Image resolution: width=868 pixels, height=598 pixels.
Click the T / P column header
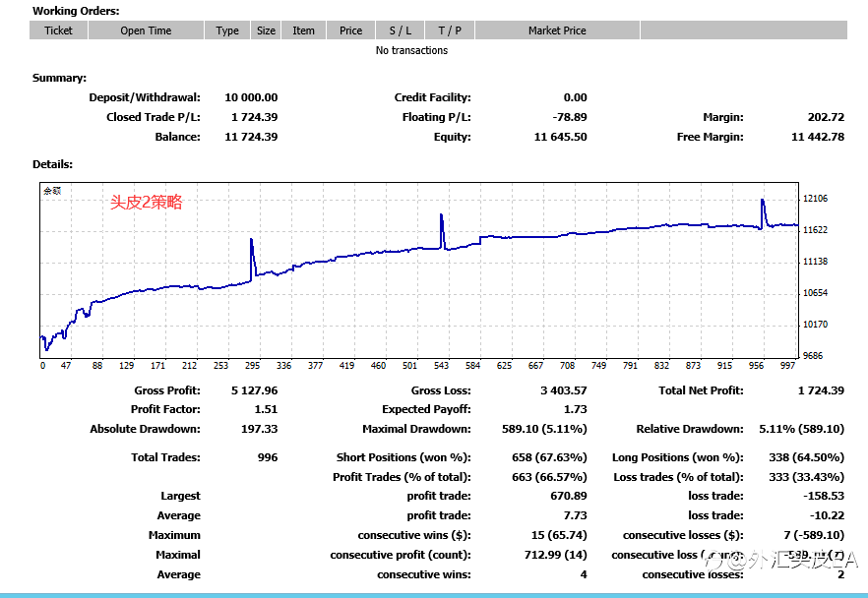tap(450, 30)
